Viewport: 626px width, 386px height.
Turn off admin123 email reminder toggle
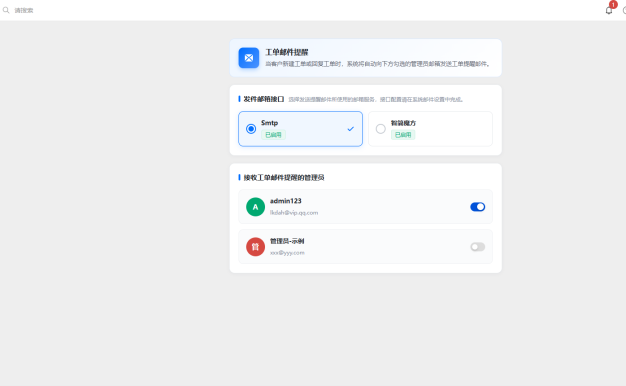477,207
